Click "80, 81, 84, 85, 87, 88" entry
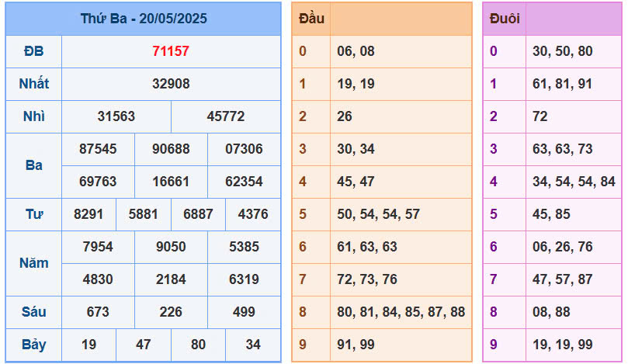 click(401, 311)
